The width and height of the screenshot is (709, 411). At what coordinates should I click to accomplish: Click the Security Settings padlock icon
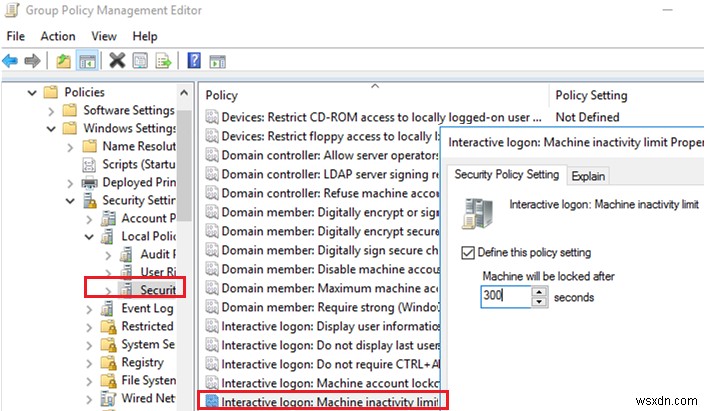[90, 200]
